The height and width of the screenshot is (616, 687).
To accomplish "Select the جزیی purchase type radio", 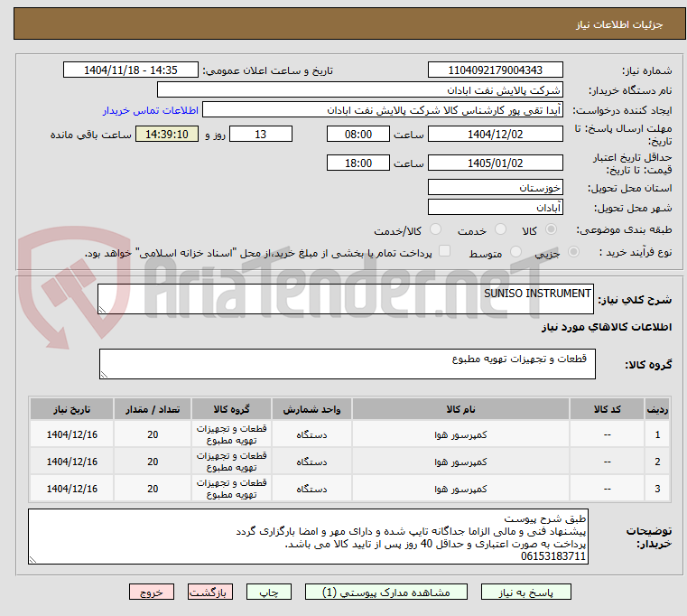I will [573, 252].
